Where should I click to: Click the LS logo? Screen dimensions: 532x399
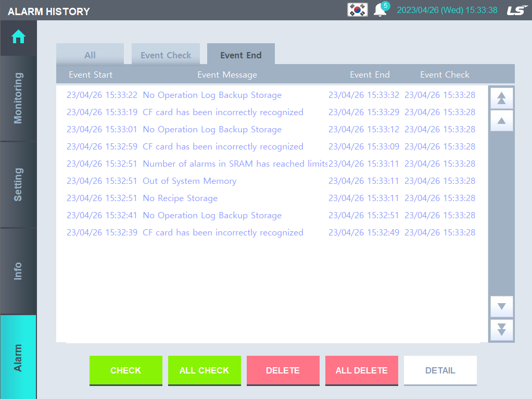coord(517,10)
